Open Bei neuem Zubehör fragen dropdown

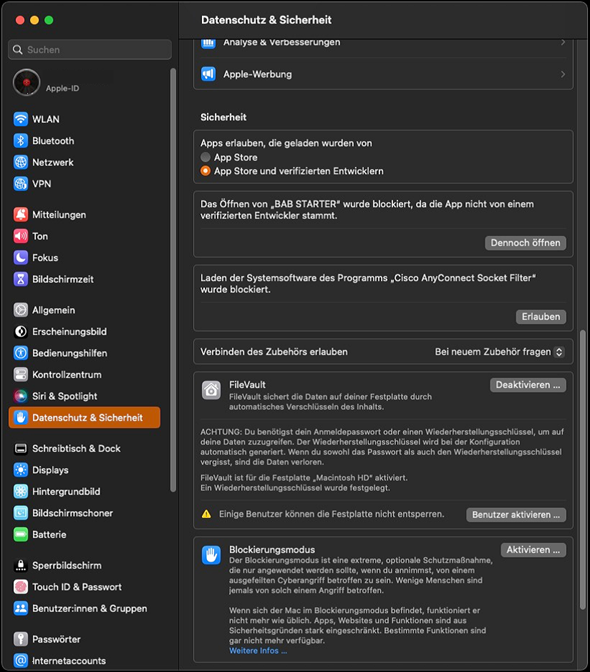(x=499, y=352)
